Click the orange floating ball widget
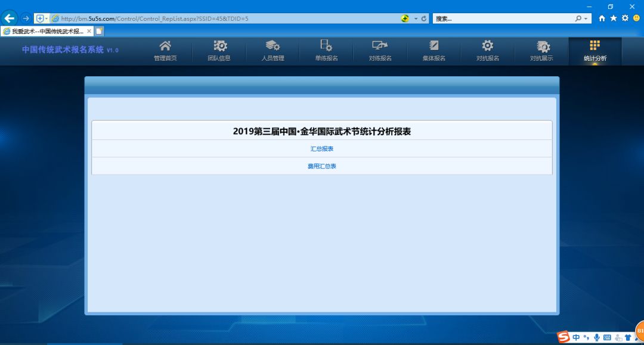This screenshot has height=345, width=644. point(640,331)
